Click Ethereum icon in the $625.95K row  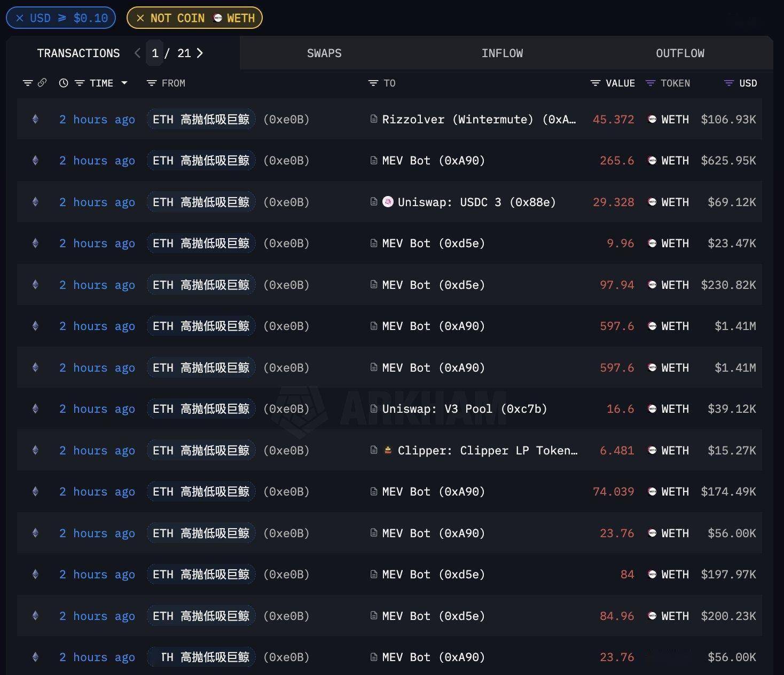click(x=35, y=160)
